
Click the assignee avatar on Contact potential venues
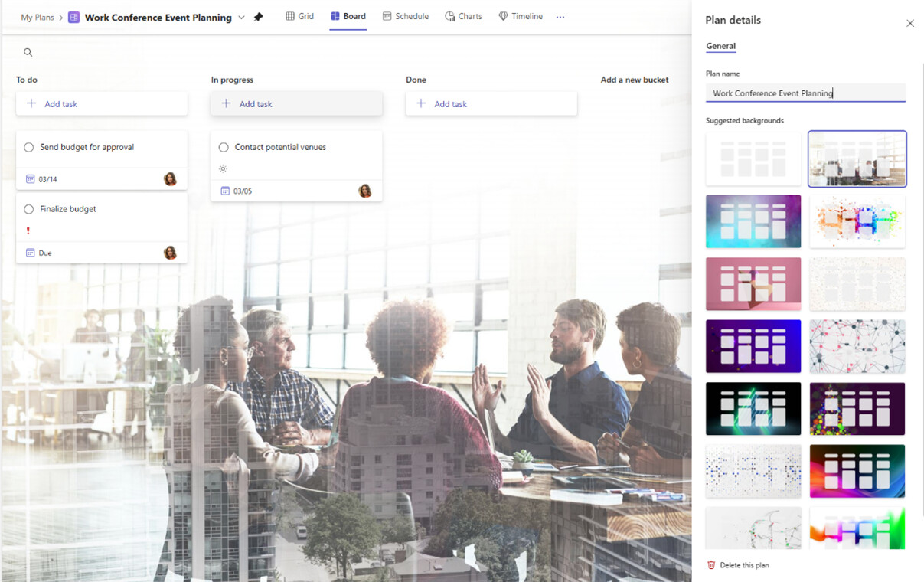(x=365, y=191)
